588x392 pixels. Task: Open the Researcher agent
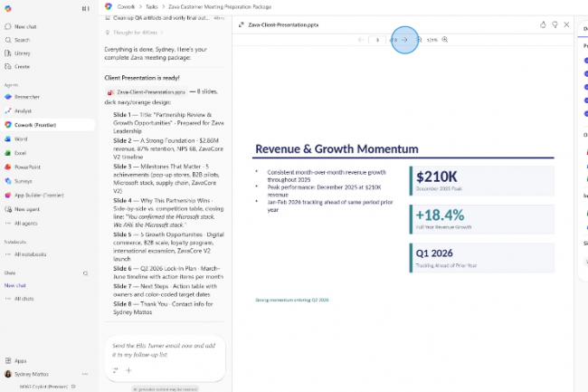click(x=27, y=96)
